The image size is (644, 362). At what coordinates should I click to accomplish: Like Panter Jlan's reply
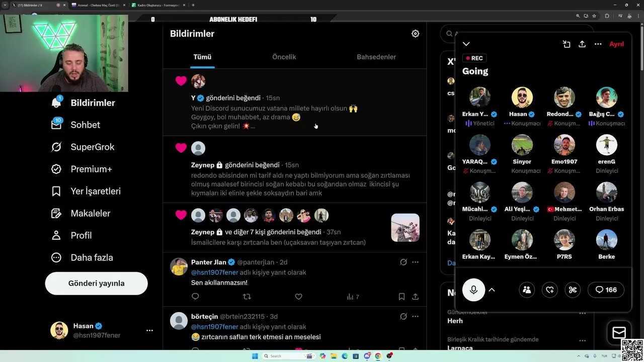298,297
